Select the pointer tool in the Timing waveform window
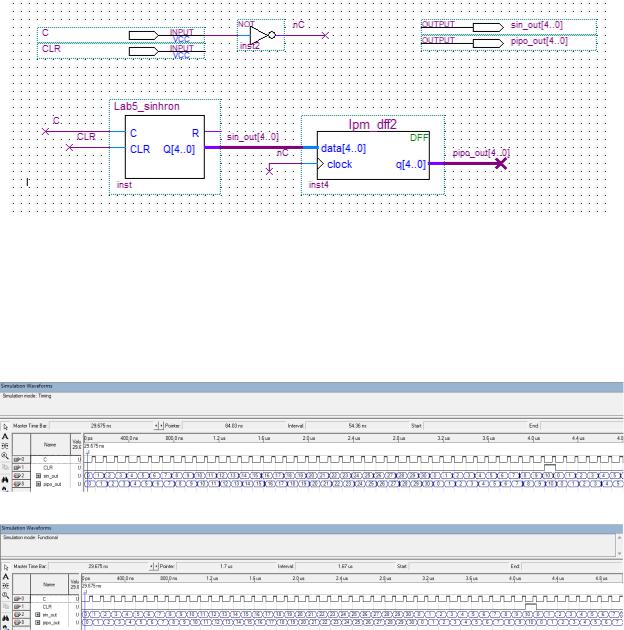624x630 pixels. [5, 427]
